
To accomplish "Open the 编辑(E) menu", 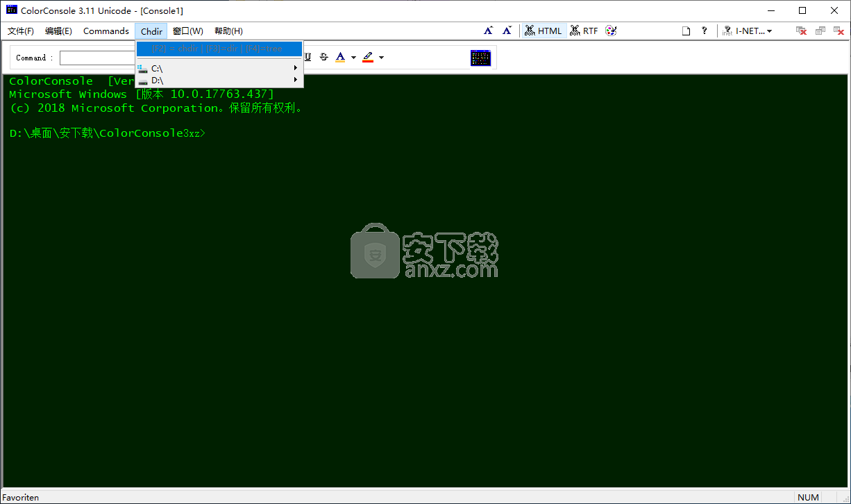I will [58, 31].
